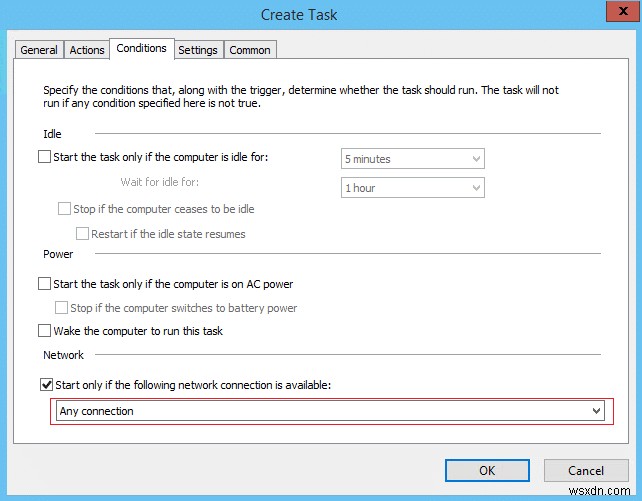Open the Common tab
Screen dimensions: 642x501
tap(250, 50)
